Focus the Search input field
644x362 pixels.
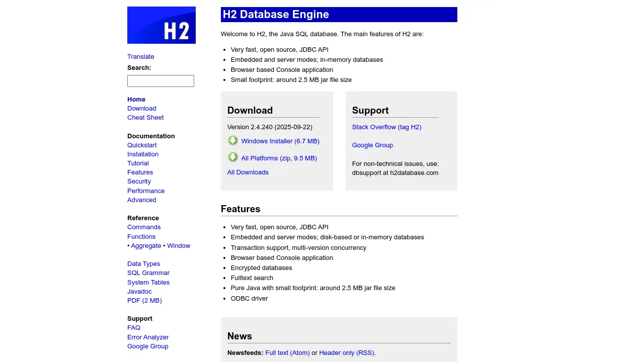pyautogui.click(x=160, y=81)
